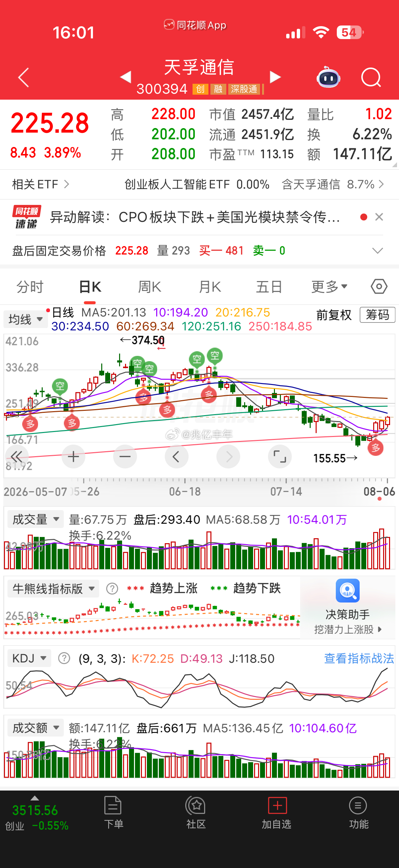399x868 pixels.
Task: Tap the 创 tag badge
Action: [200, 89]
